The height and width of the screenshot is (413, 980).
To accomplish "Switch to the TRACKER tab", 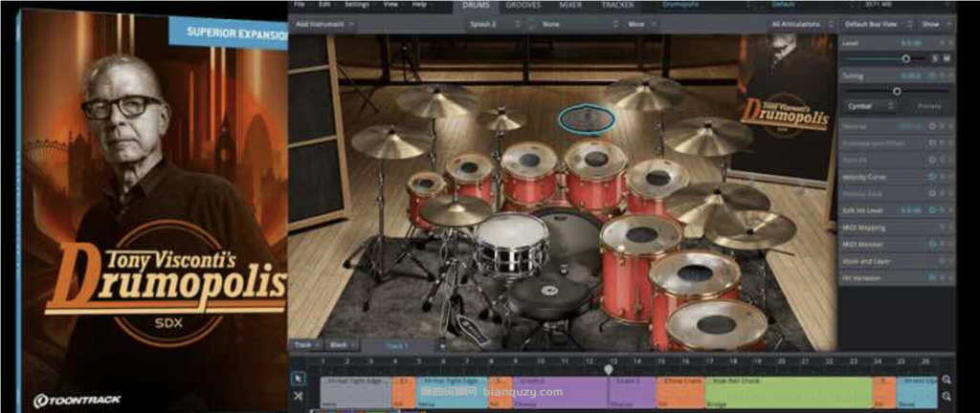I will pos(617,5).
